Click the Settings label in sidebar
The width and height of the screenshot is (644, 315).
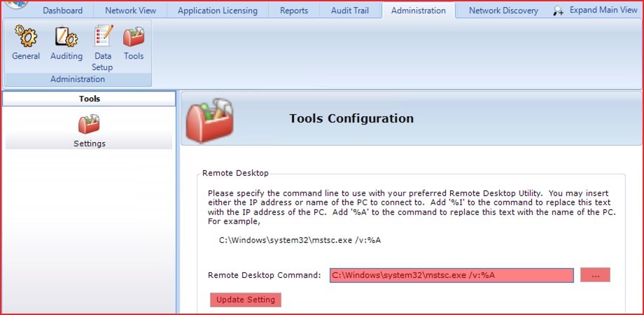point(90,143)
